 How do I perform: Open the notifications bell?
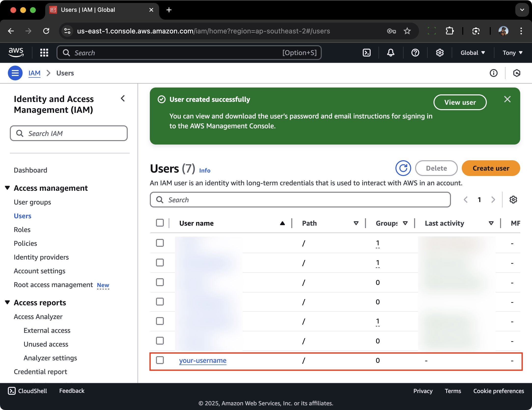pos(391,53)
